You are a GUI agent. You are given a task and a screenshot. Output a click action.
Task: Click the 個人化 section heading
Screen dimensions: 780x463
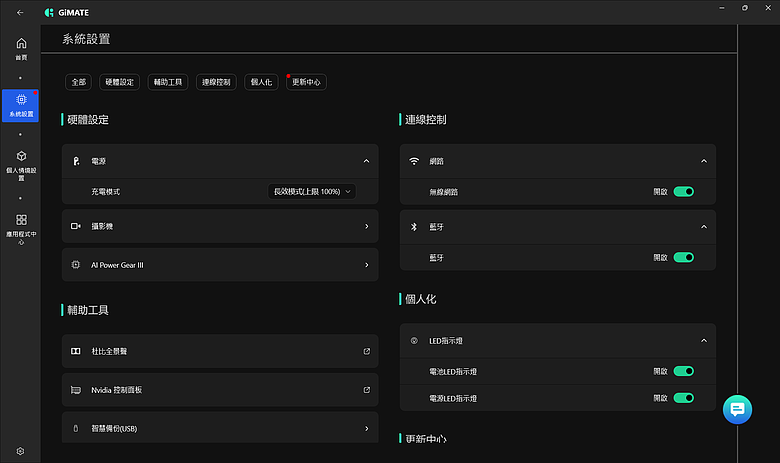pos(420,299)
